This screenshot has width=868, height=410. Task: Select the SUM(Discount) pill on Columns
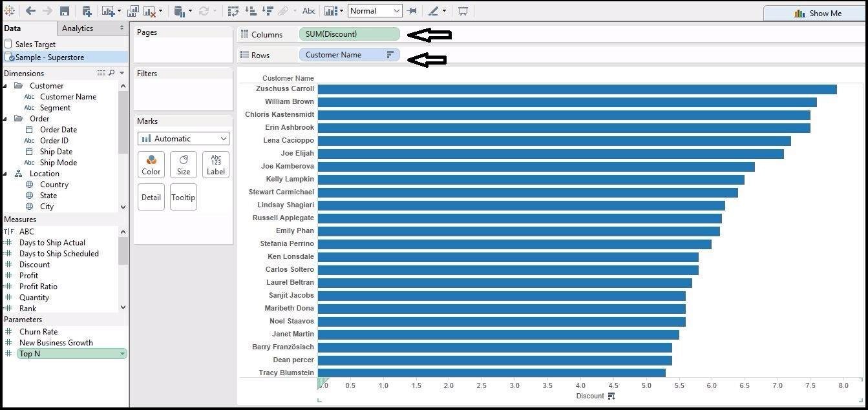[x=349, y=34]
